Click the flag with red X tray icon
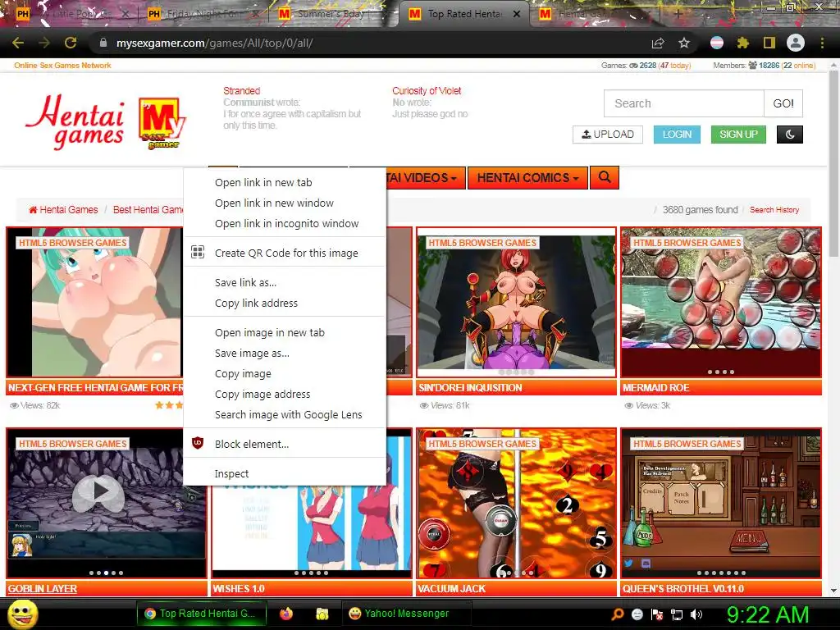This screenshot has height=630, width=840. point(657,614)
